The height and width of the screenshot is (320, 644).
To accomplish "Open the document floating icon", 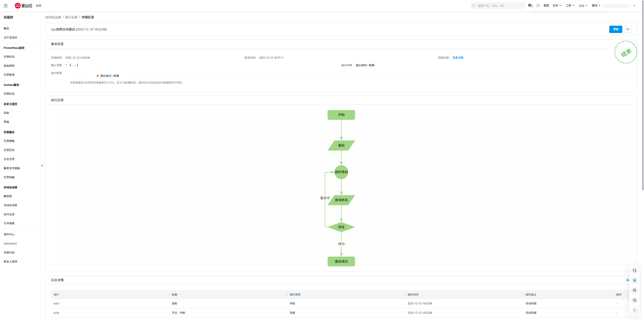I will (x=634, y=290).
